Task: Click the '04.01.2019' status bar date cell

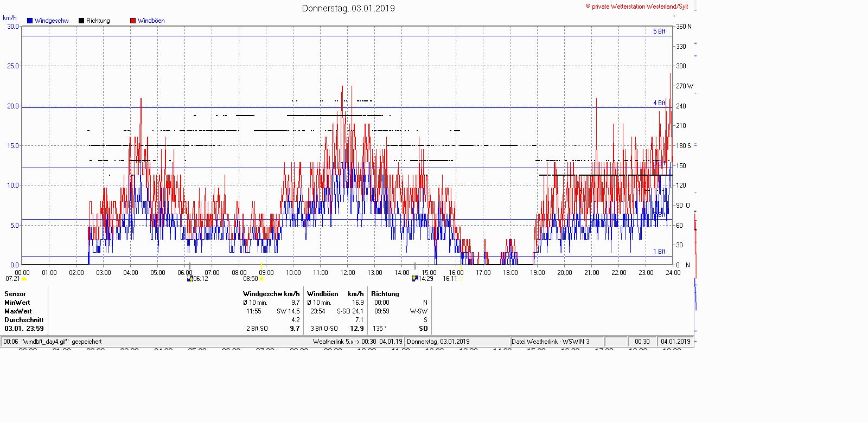Action: pos(675,342)
